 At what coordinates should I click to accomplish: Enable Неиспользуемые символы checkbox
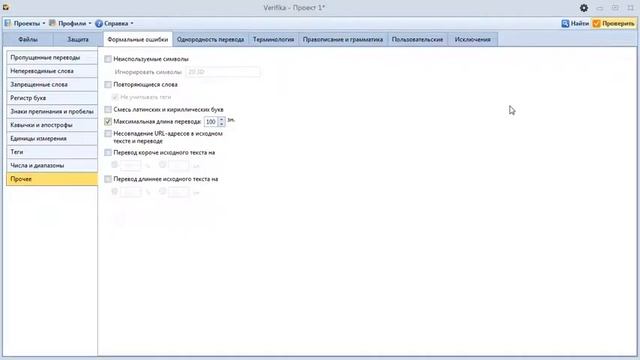click(x=108, y=59)
